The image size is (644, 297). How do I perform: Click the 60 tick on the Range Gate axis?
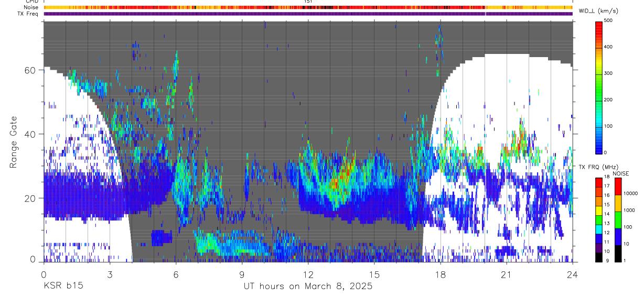[31, 70]
